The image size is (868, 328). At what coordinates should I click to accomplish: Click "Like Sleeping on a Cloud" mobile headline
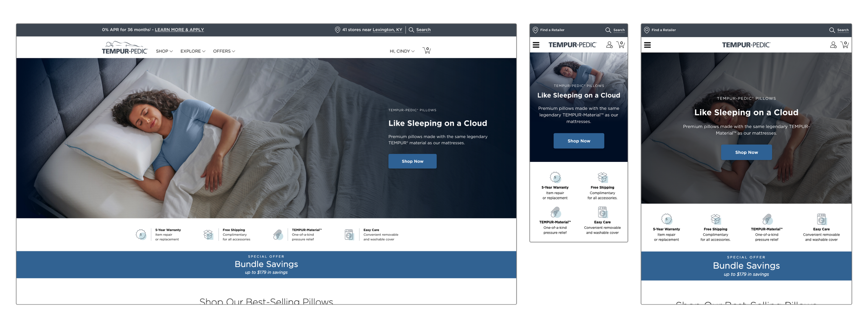(579, 95)
